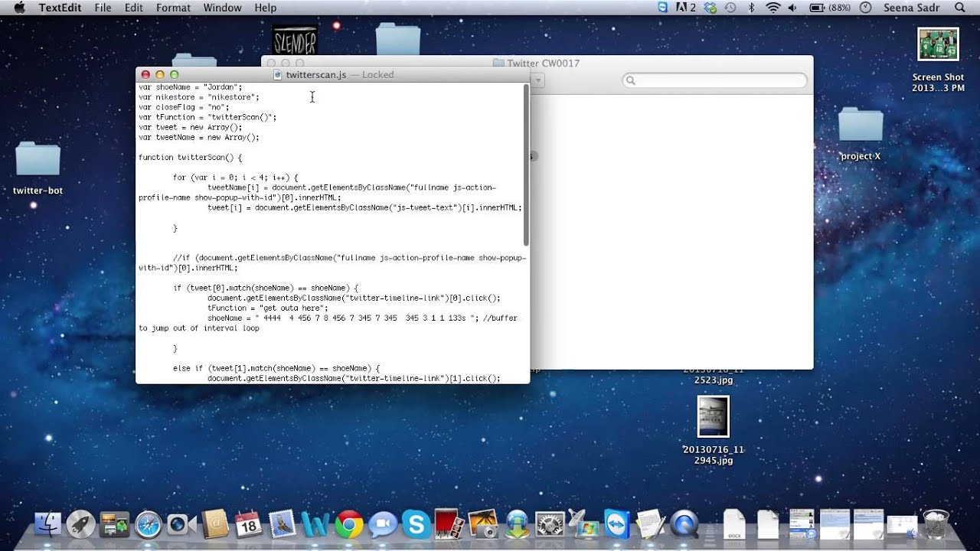Open QuickTime Player in the Dock

[x=684, y=524]
